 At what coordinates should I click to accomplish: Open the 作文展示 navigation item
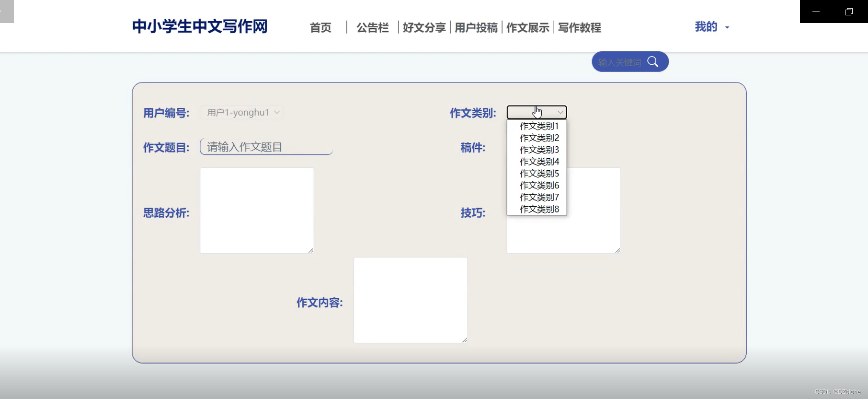(x=528, y=28)
